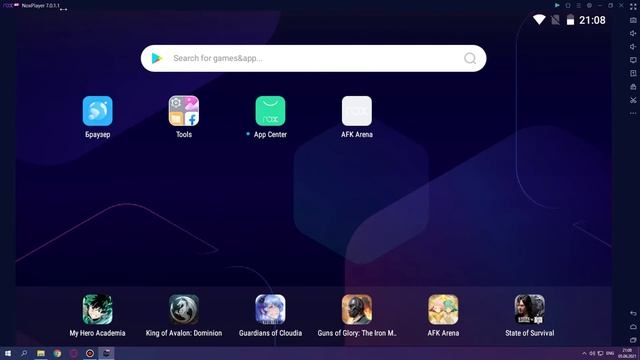Open the Nox title bar hamburger menu
This screenshot has width=640, height=360.
pyautogui.click(x=578, y=5)
